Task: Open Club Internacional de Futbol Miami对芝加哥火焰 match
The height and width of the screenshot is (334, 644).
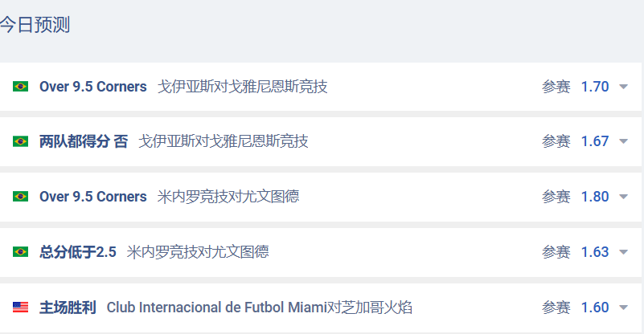Action: (260, 308)
